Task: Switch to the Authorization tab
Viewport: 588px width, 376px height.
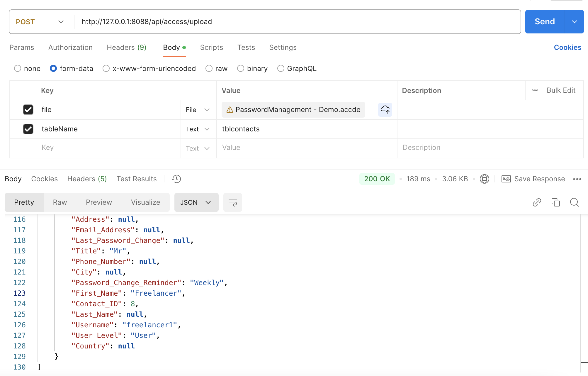Action: 70,48
